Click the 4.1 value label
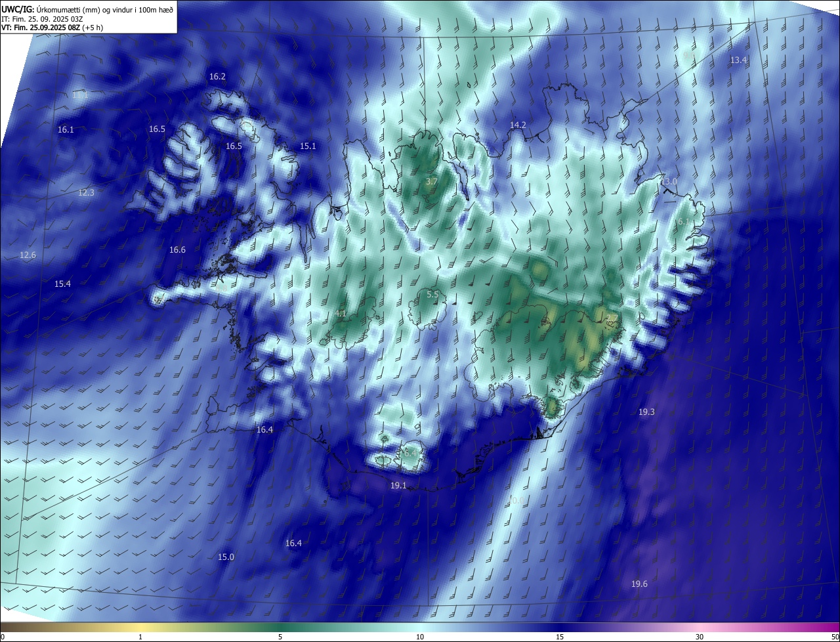This screenshot has height=642, width=840. pyautogui.click(x=341, y=314)
